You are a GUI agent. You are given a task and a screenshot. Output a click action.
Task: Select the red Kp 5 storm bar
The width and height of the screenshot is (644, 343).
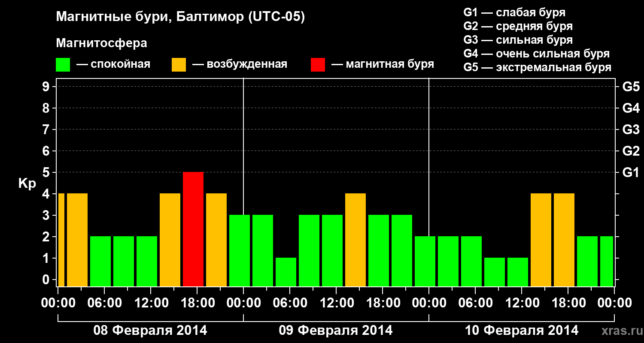(x=193, y=229)
